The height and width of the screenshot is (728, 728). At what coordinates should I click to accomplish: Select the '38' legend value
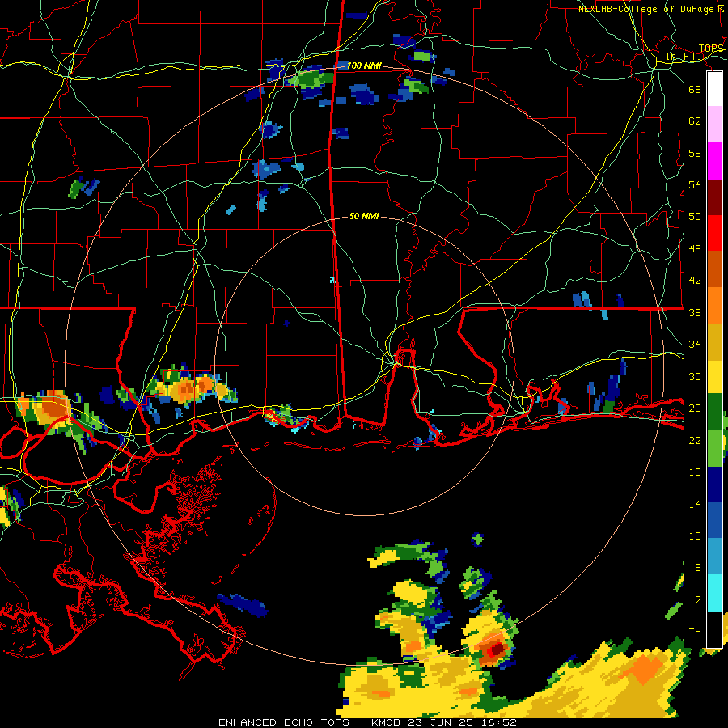(695, 313)
